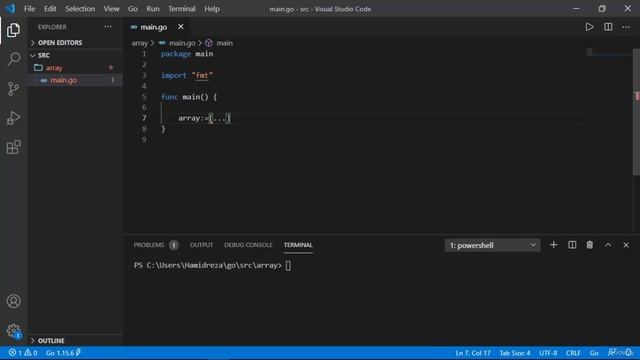Split the terminal panel
The height and width of the screenshot is (360, 640).
[x=572, y=245]
